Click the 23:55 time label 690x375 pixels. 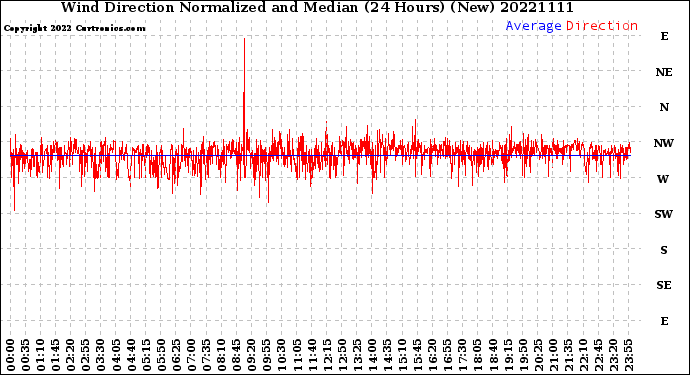(x=628, y=355)
